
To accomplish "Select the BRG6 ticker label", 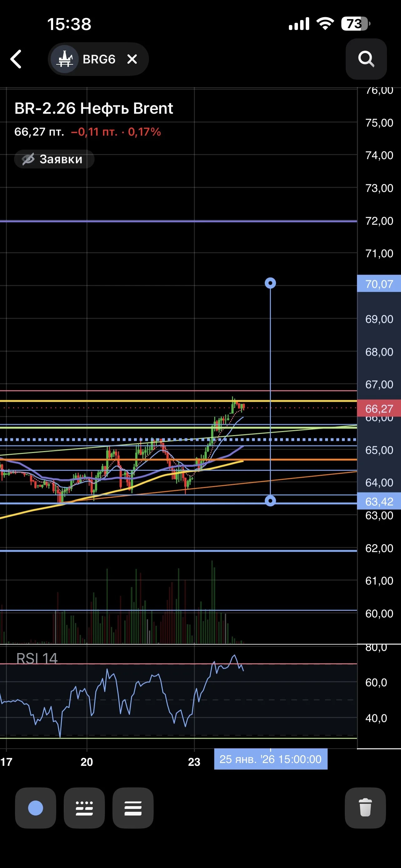I will point(99,59).
